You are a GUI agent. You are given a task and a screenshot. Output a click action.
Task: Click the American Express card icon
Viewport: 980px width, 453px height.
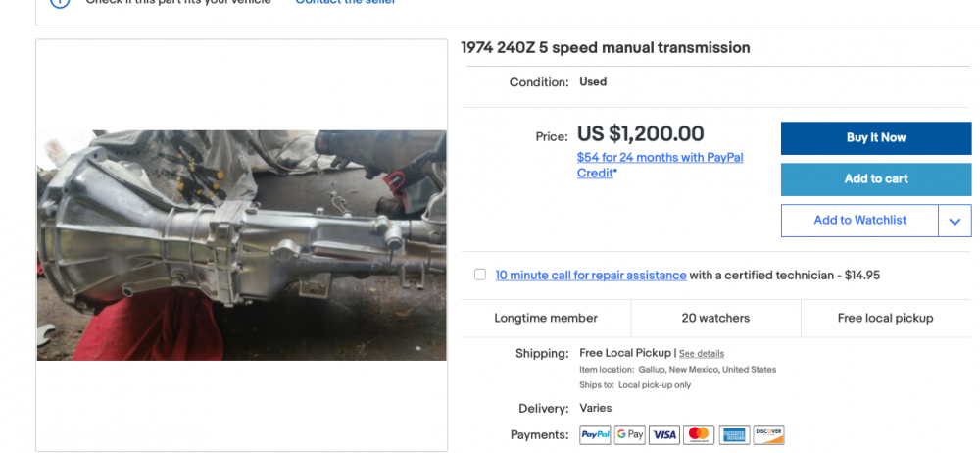tap(734, 434)
